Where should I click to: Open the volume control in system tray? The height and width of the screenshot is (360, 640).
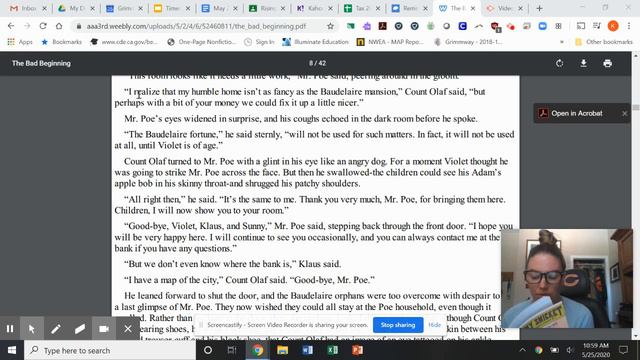[570, 350]
